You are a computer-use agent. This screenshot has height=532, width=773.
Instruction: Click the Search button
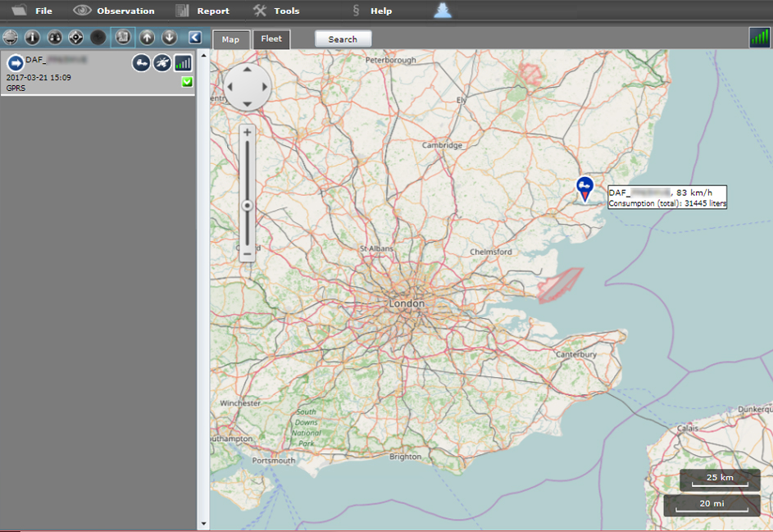(x=343, y=39)
